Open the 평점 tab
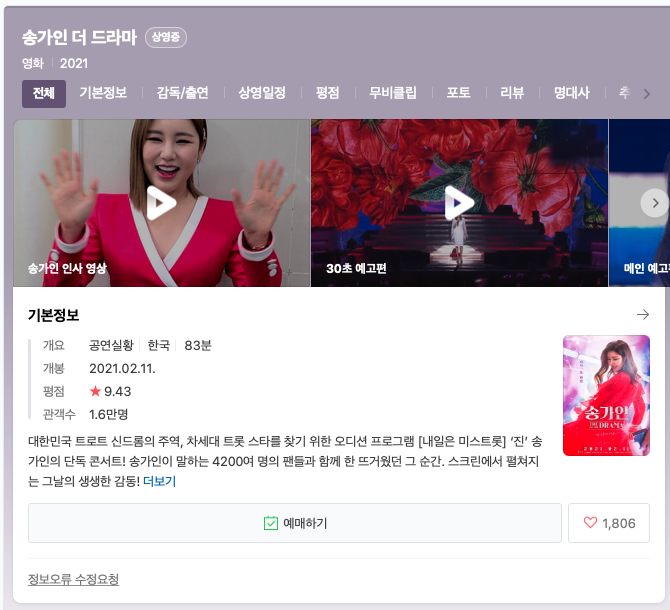The width and height of the screenshot is (670, 610). pos(327,93)
